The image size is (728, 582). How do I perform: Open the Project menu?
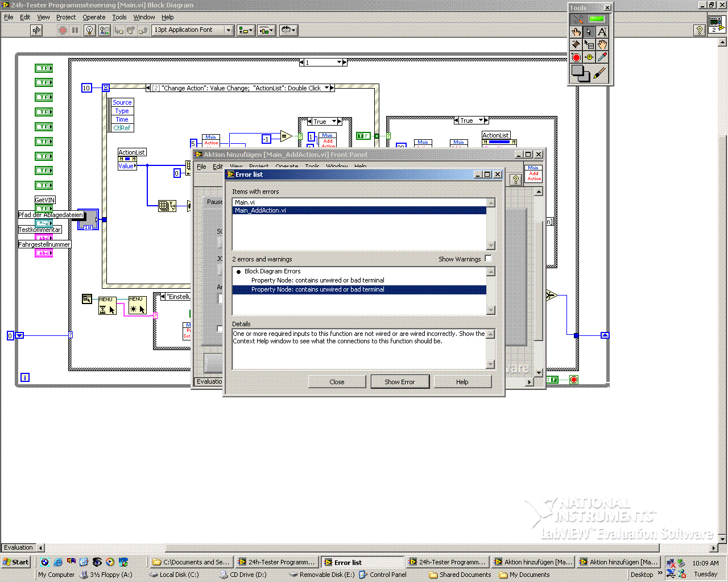(x=66, y=17)
